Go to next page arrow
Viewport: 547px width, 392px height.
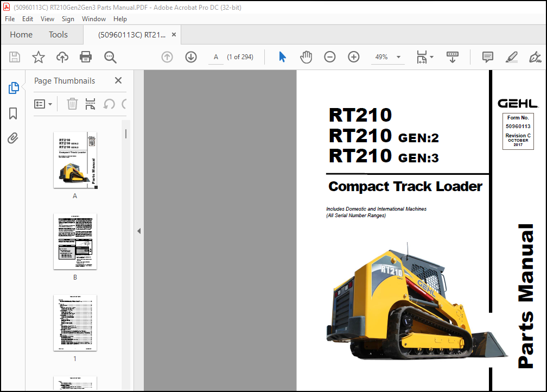(x=191, y=57)
